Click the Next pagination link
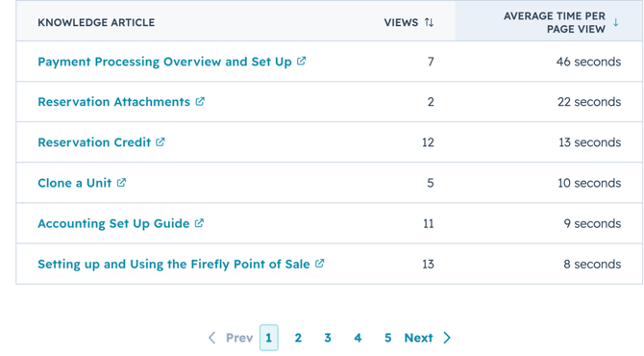Viewport: 644px width, 356px height. [x=418, y=338]
